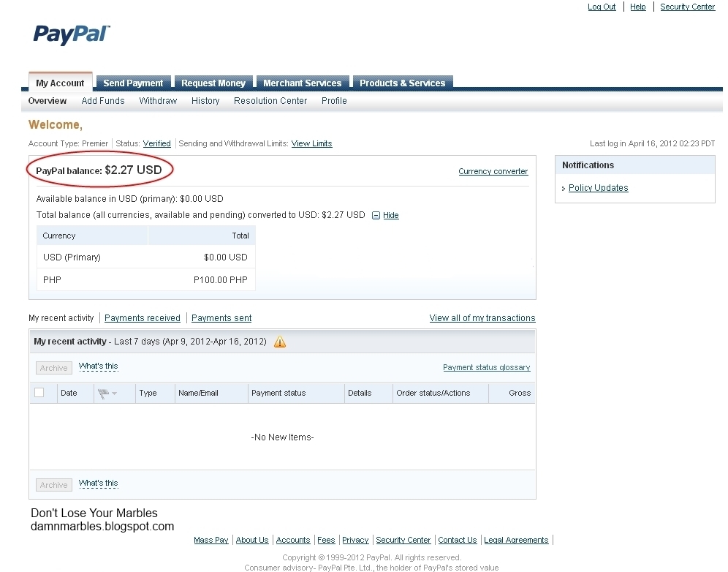Image resolution: width=728 pixels, height=572 pixels.
Task: Open the Fees footer link
Action: tap(326, 540)
